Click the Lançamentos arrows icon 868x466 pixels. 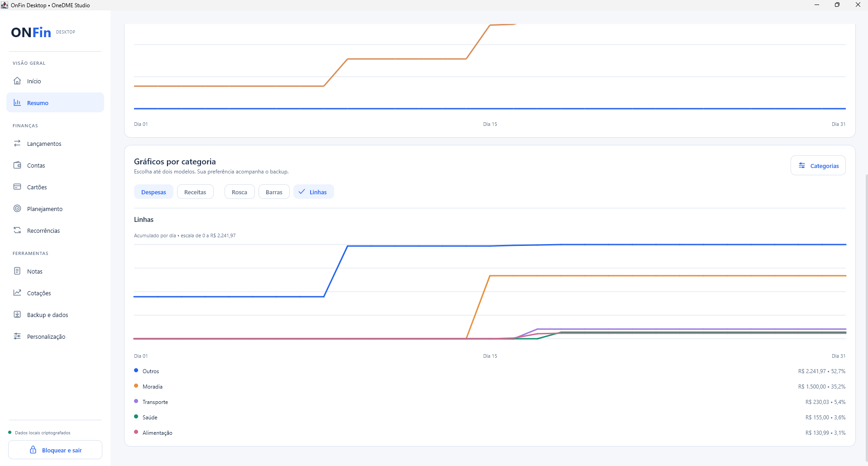pos(17,143)
